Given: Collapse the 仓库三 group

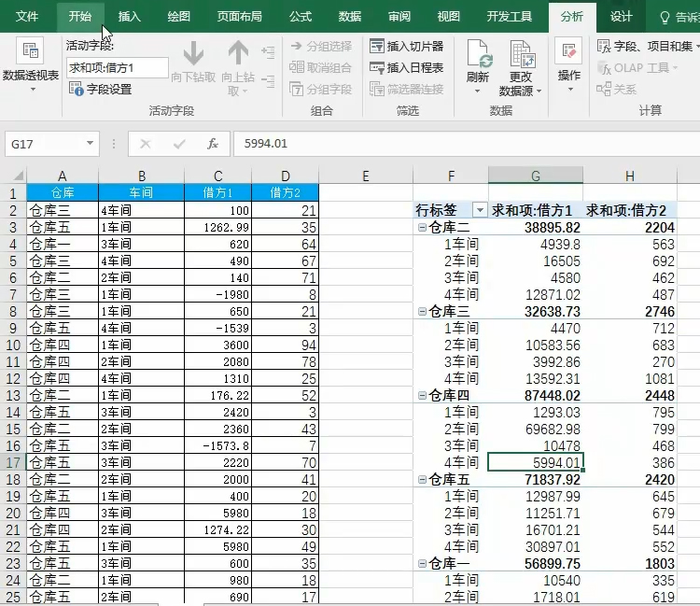Looking at the screenshot, I should 422,311.
